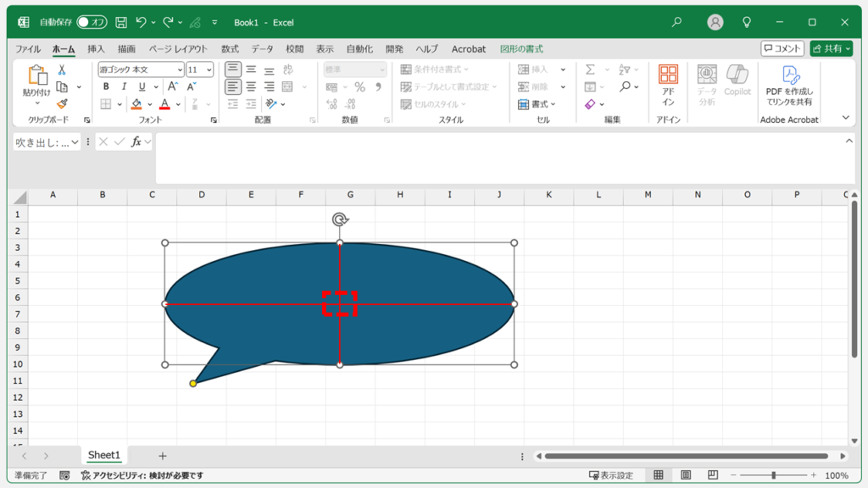Viewport: 868px width, 488px height.
Task: Select the Format Painter brush
Action: [62, 104]
